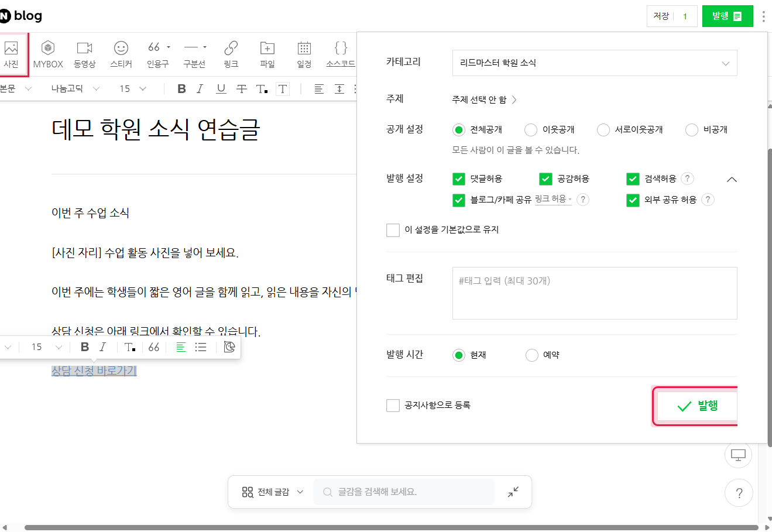Screen dimensions: 772x532
Task: Apply quote style from the floating toolbar
Action: [x=154, y=347]
